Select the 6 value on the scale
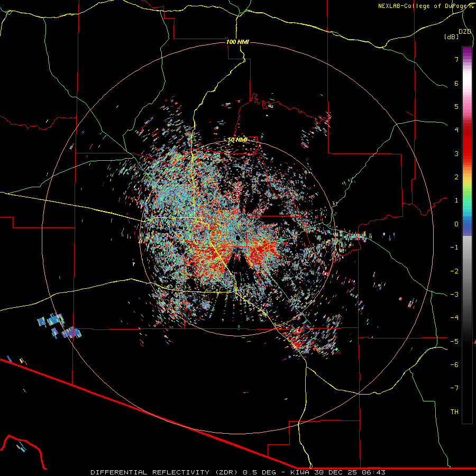This screenshot has width=476, height=476. coord(456,83)
